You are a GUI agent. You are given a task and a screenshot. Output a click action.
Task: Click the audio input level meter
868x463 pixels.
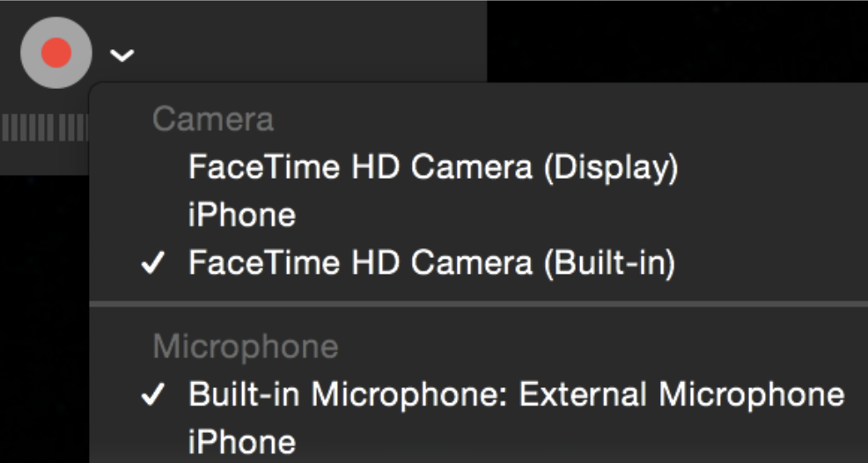coord(44,129)
